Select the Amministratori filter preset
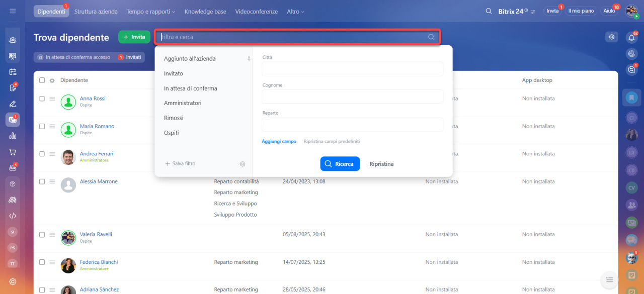Viewport: 644px width, 294px height. click(x=183, y=103)
